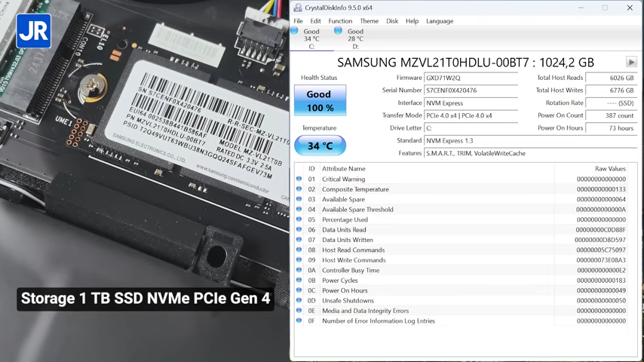Open the Language menu
644x362 pixels.
[440, 21]
